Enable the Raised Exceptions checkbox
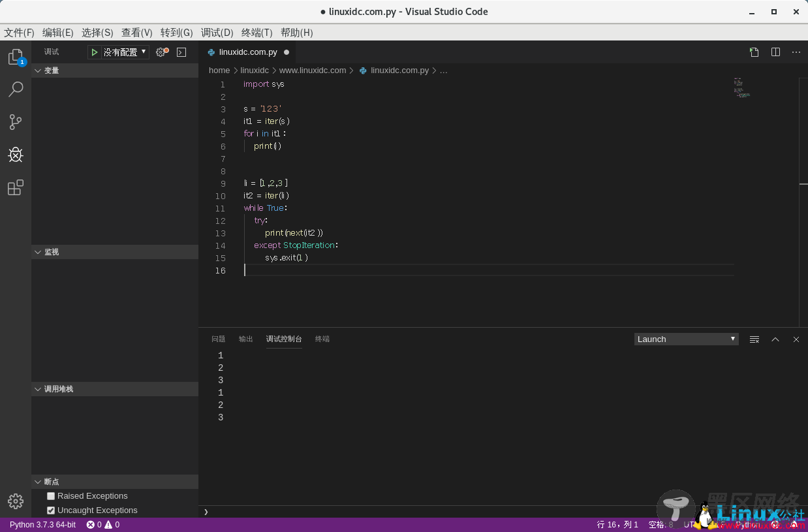 (51, 496)
